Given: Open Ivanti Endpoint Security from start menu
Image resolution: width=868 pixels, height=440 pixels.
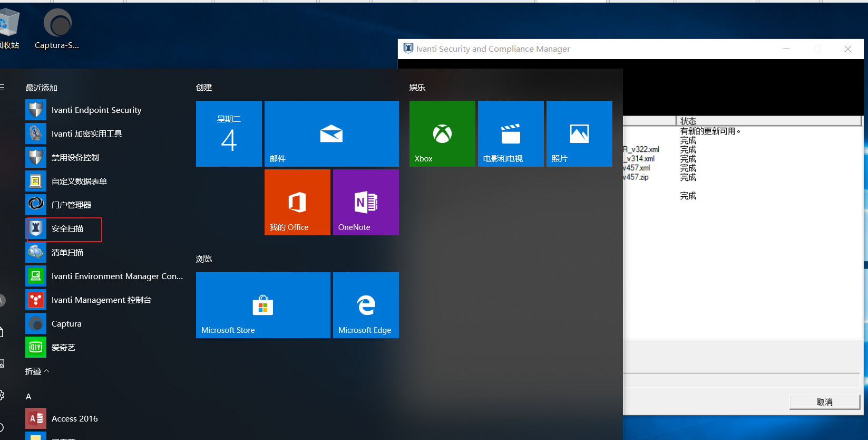Looking at the screenshot, I should coord(96,110).
